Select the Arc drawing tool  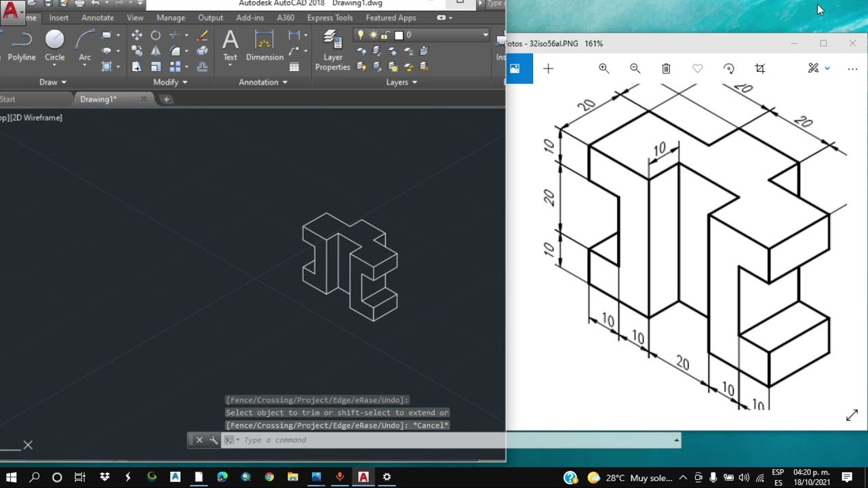click(85, 45)
